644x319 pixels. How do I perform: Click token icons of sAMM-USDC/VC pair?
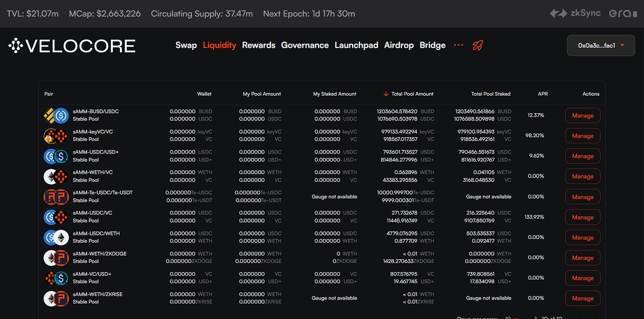click(56, 217)
